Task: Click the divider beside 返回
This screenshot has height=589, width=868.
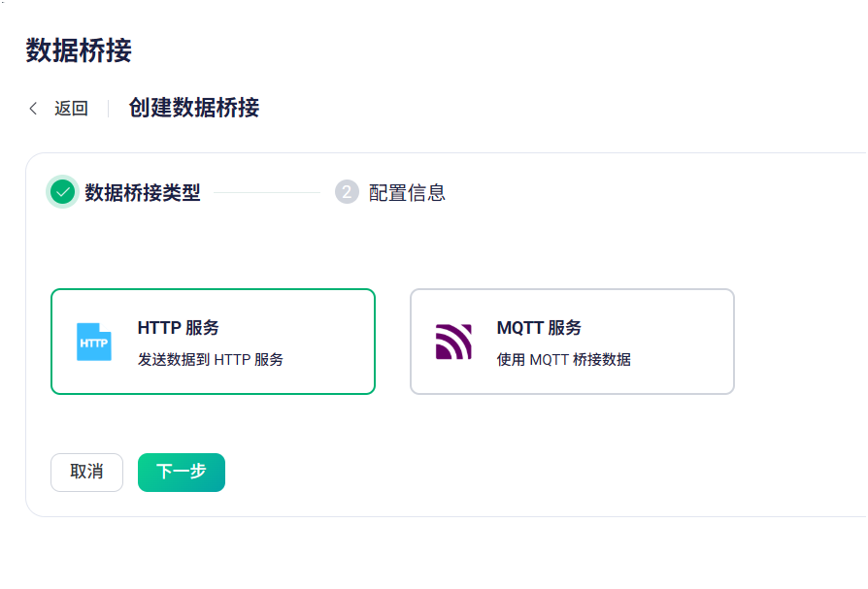Action: (x=109, y=109)
